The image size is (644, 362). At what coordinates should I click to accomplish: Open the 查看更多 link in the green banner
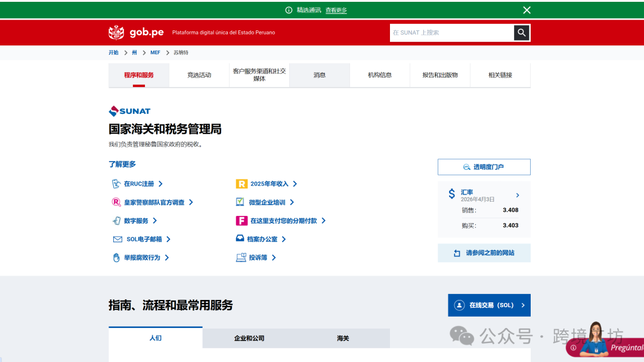click(336, 10)
